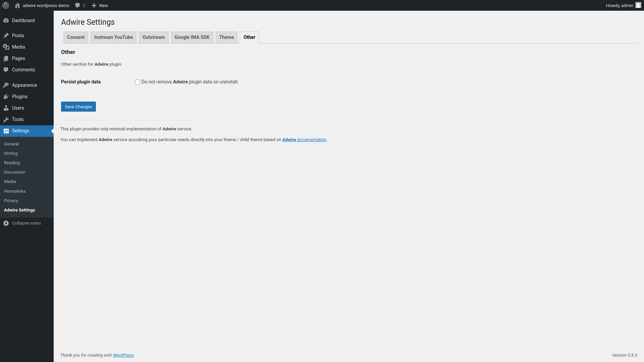Screen dimensions: 644x362
Task: Open the admin user avatar
Action: (638, 5)
